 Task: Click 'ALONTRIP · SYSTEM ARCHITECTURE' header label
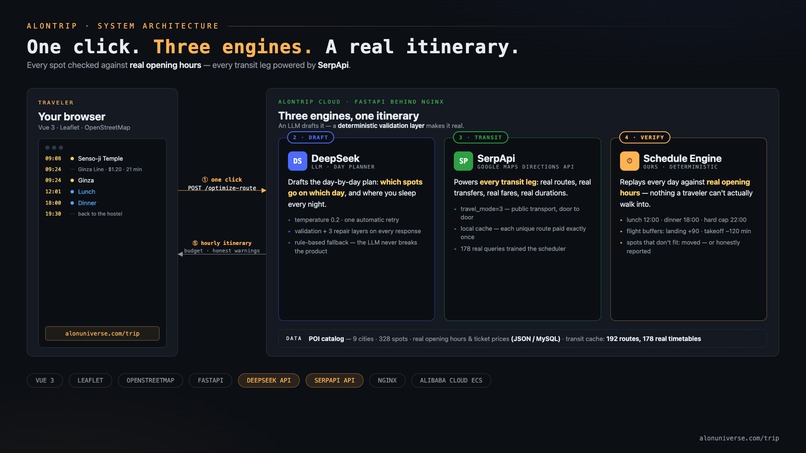(123, 26)
